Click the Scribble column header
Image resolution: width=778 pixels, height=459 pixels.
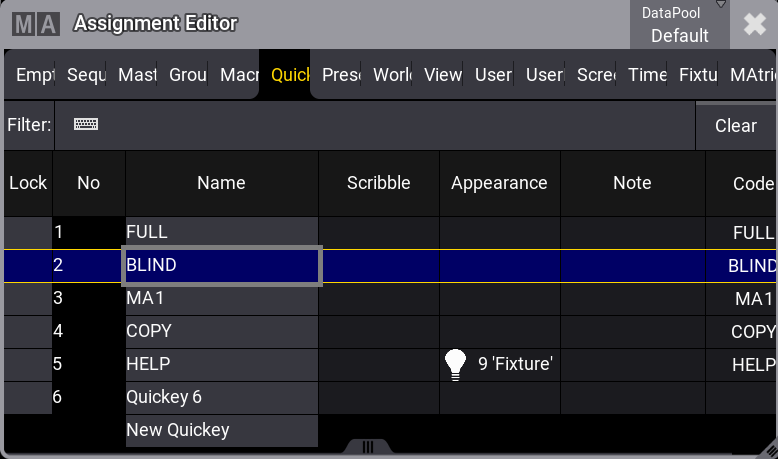[379, 183]
